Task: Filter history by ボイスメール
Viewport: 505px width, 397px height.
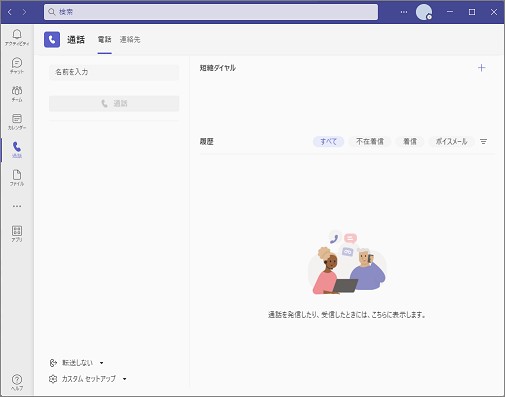Action: pyautogui.click(x=451, y=142)
